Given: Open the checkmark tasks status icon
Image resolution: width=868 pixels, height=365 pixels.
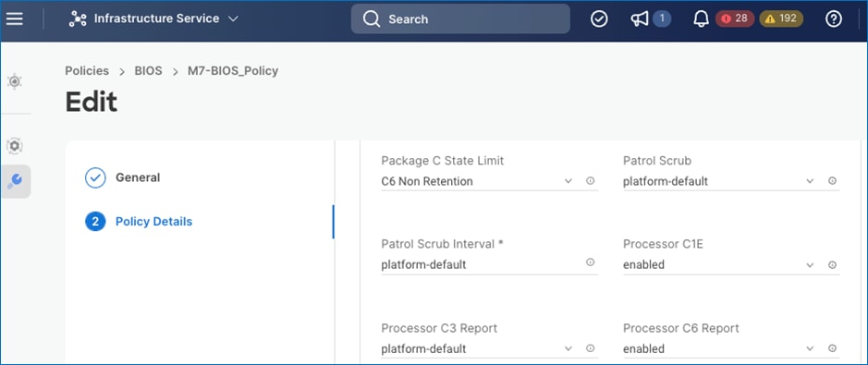Looking at the screenshot, I should [599, 18].
